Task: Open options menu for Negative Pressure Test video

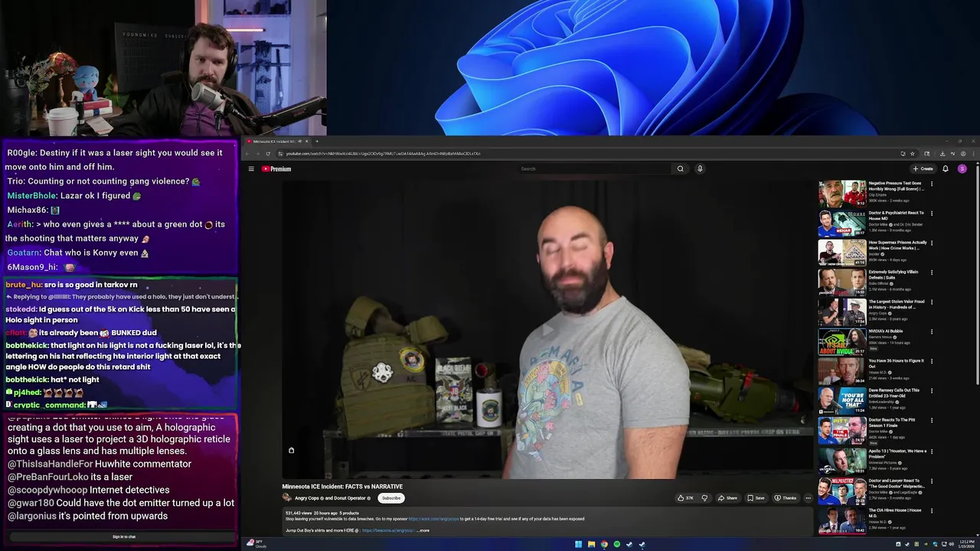Action: pyautogui.click(x=932, y=184)
